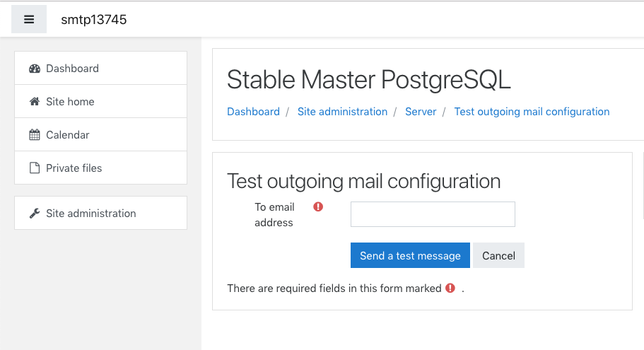Click the Send a test message button

[410, 255]
